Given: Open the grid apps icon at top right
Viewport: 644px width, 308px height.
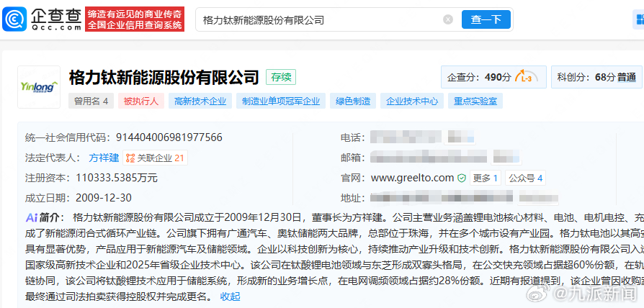Looking at the screenshot, I should click(640, 19).
